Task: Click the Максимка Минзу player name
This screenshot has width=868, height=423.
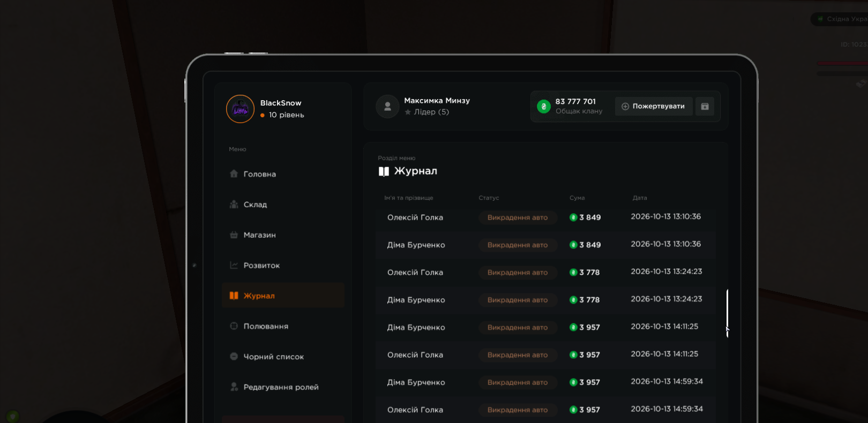Action: pyautogui.click(x=437, y=101)
